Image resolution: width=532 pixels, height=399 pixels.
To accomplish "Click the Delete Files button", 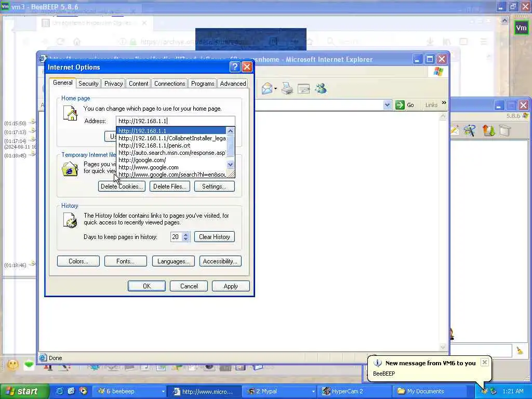I will [169, 187].
